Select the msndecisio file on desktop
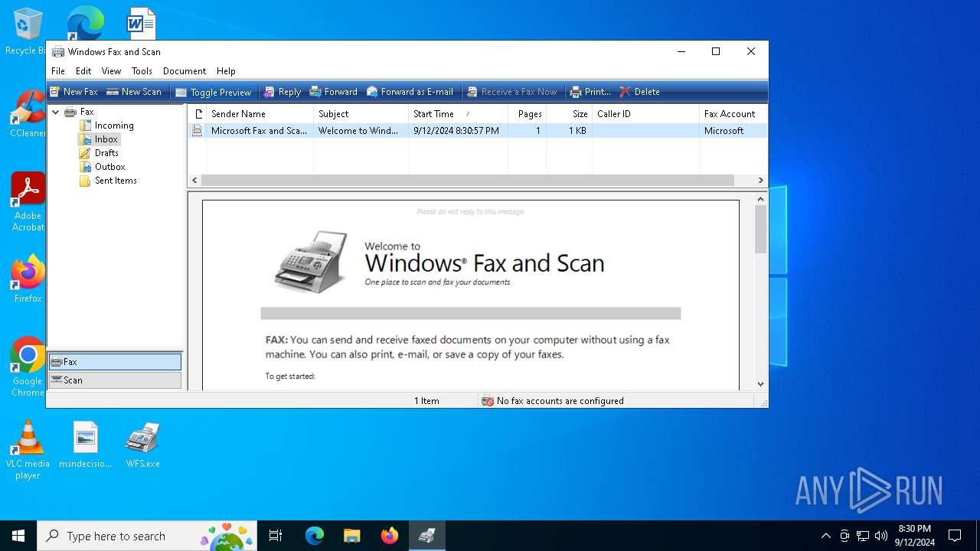The width and height of the screenshot is (980, 551). [86, 444]
